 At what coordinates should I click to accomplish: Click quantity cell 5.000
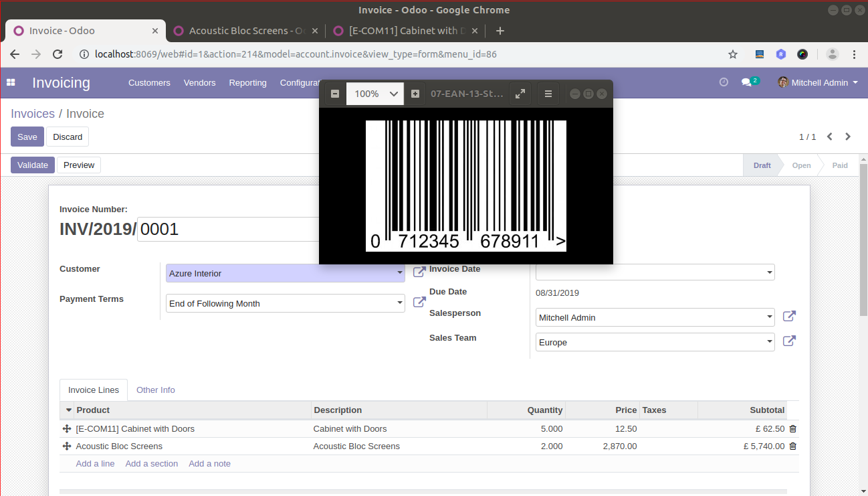(x=552, y=428)
